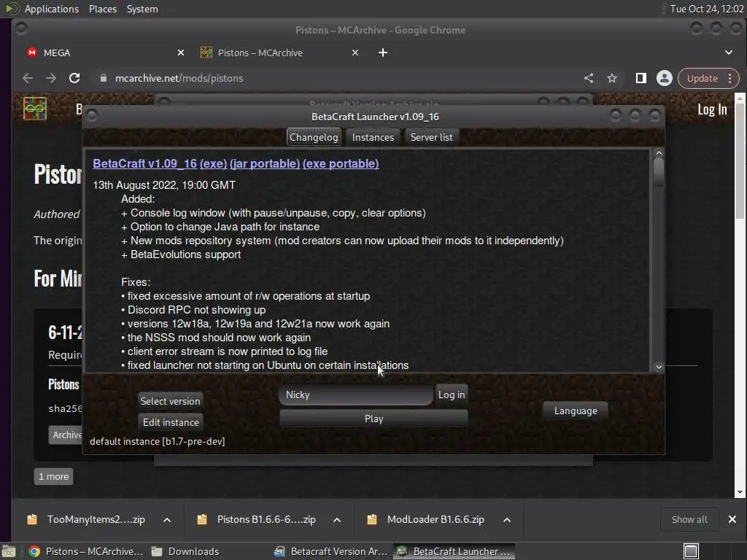Screen dimensions: 747x560
Task: Close the Chrome downloads bar
Action: (732, 519)
